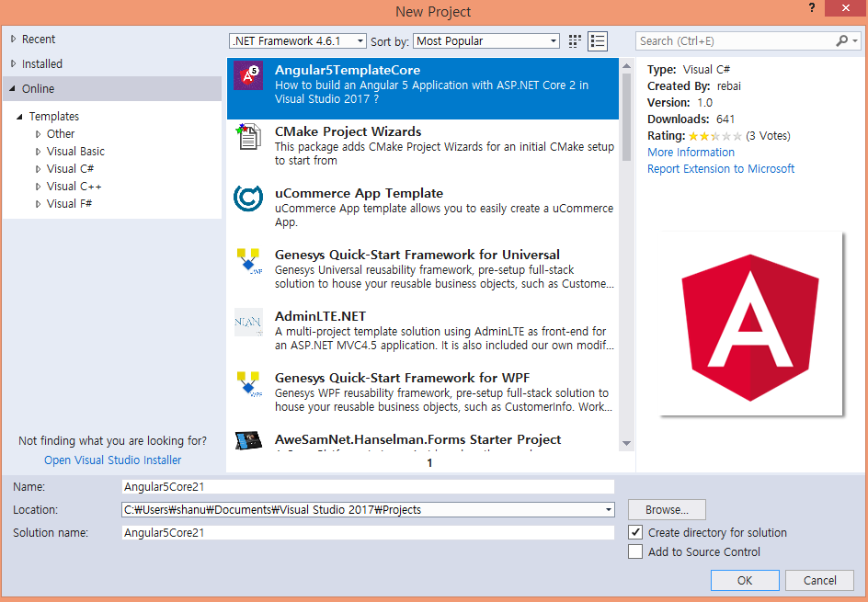Click the Cancel button
This screenshot has height=602, width=868.
pyautogui.click(x=819, y=580)
